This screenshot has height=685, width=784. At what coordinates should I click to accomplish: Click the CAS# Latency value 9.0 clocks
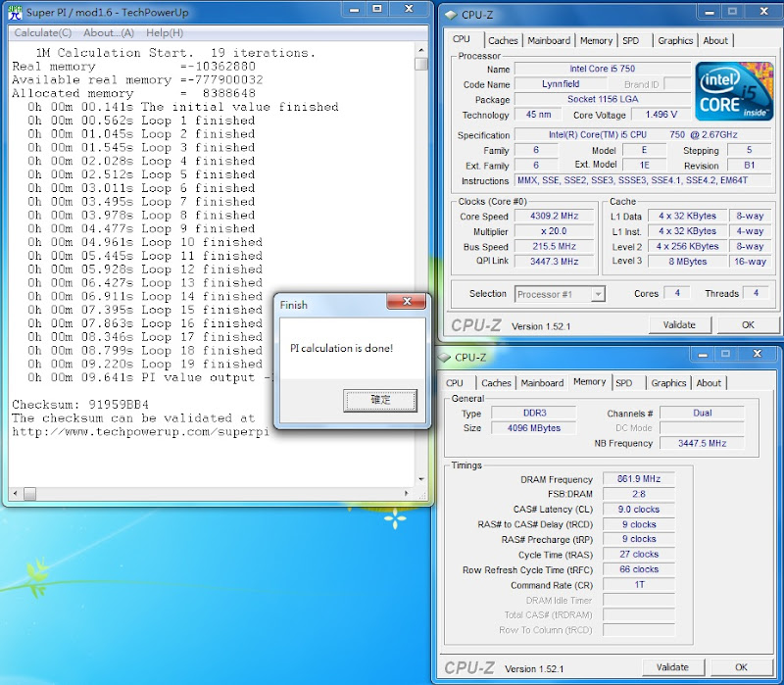tap(639, 509)
